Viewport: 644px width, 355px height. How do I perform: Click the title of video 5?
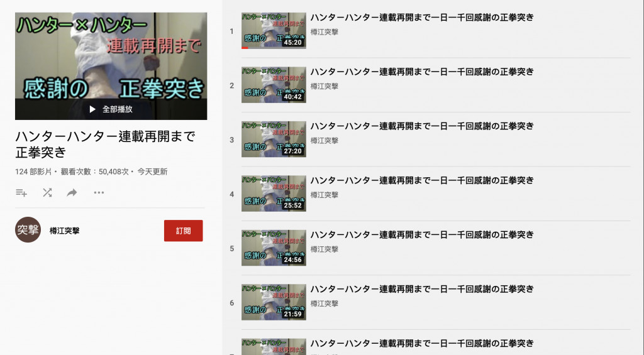pos(422,234)
